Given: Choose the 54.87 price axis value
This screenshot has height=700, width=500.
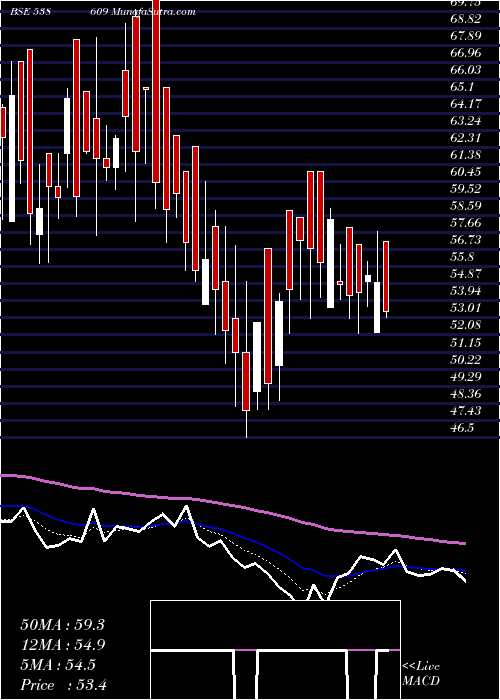Looking at the screenshot, I should point(466,274).
